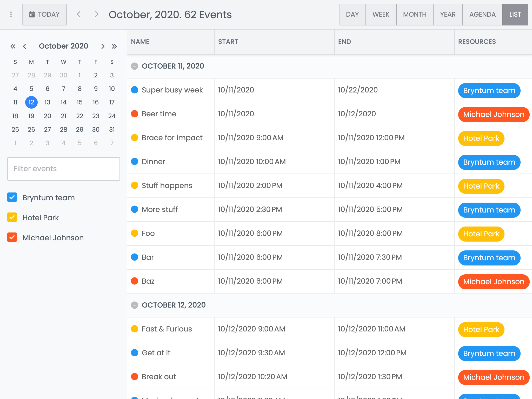532x399 pixels.
Task: Collapse the October 12, 2020 group
Action: pyautogui.click(x=134, y=305)
